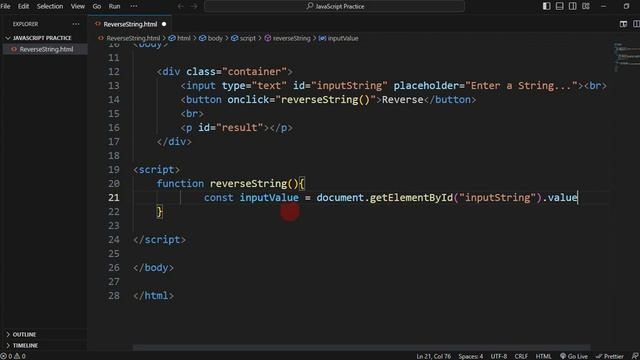Change file encoding via UTF-8
This screenshot has height=360, width=640.
498,356
